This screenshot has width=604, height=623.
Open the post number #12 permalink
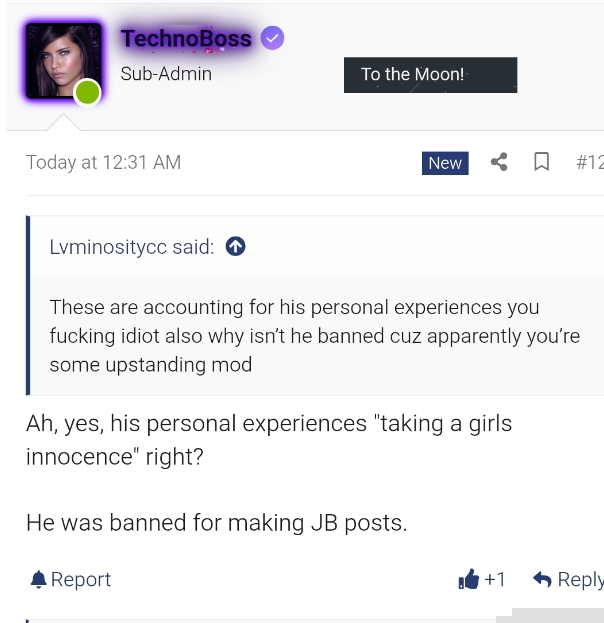pos(589,162)
